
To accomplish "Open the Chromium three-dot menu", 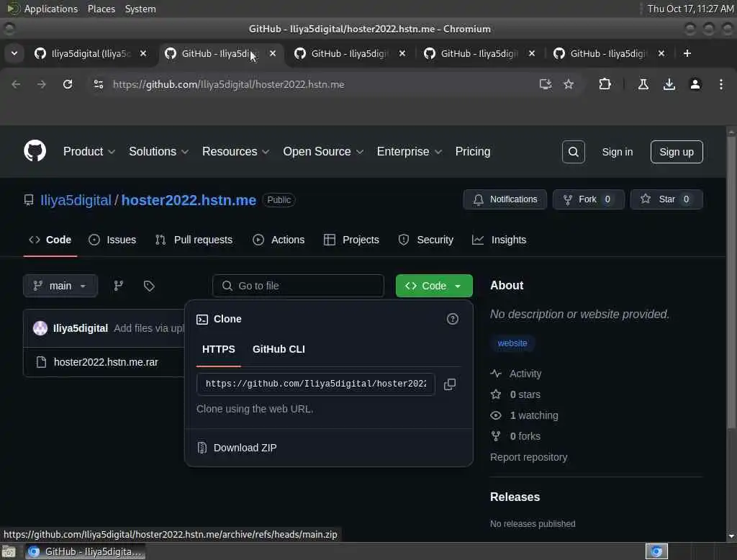I will point(721,84).
